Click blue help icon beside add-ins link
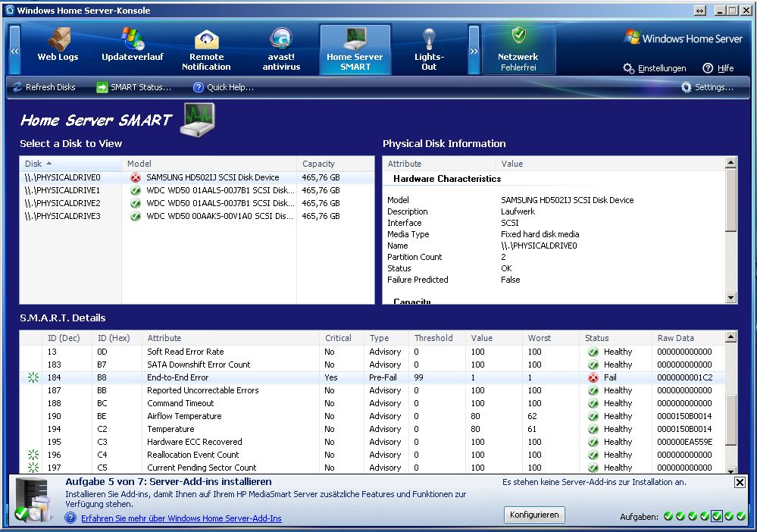 pyautogui.click(x=70, y=518)
